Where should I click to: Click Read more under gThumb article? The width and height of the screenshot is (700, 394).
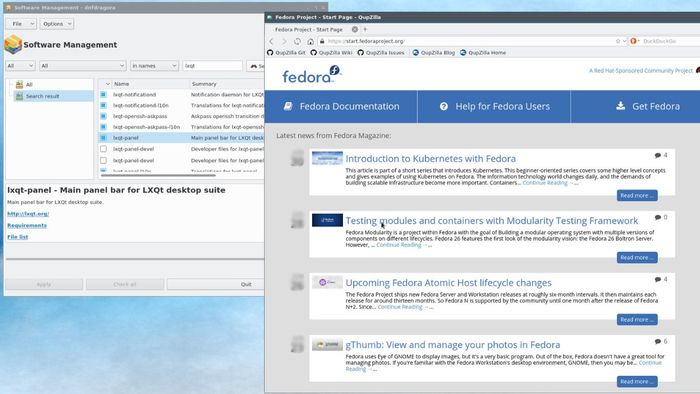tap(637, 382)
